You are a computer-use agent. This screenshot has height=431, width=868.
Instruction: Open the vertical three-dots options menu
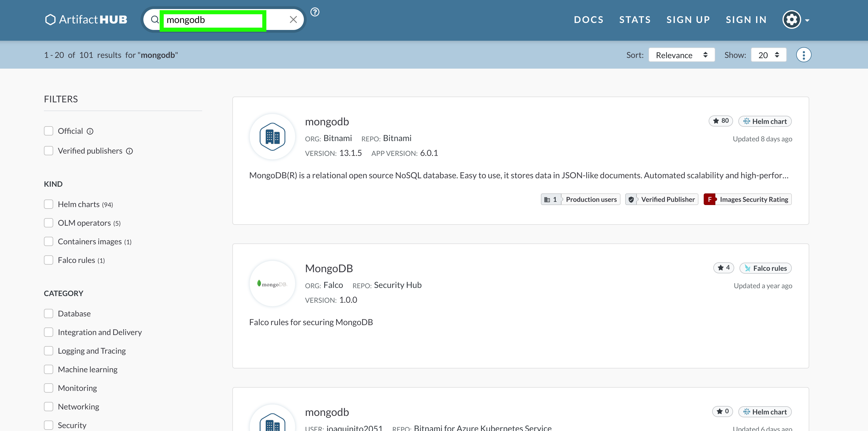pyautogui.click(x=803, y=55)
